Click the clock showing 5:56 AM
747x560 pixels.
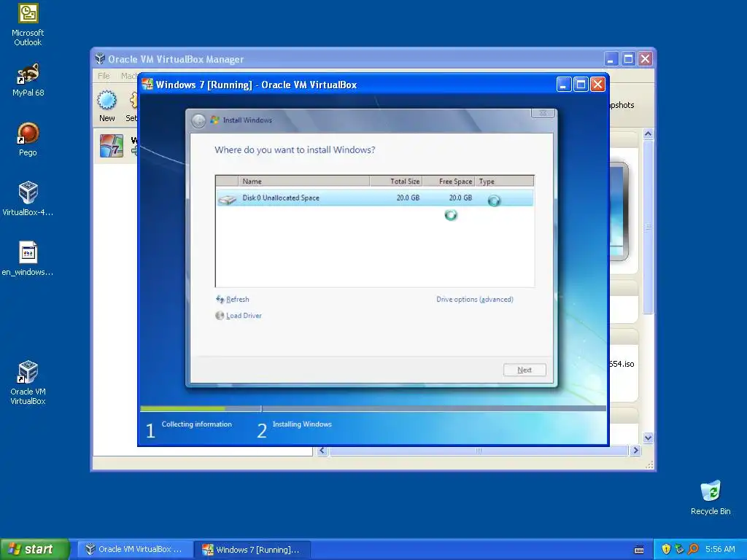click(x=720, y=549)
